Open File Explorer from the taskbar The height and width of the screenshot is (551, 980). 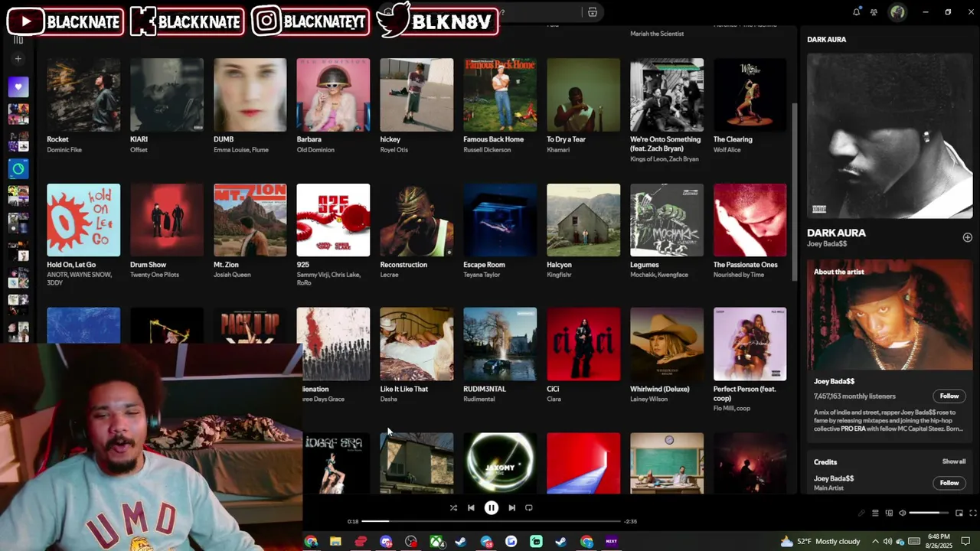click(x=335, y=542)
